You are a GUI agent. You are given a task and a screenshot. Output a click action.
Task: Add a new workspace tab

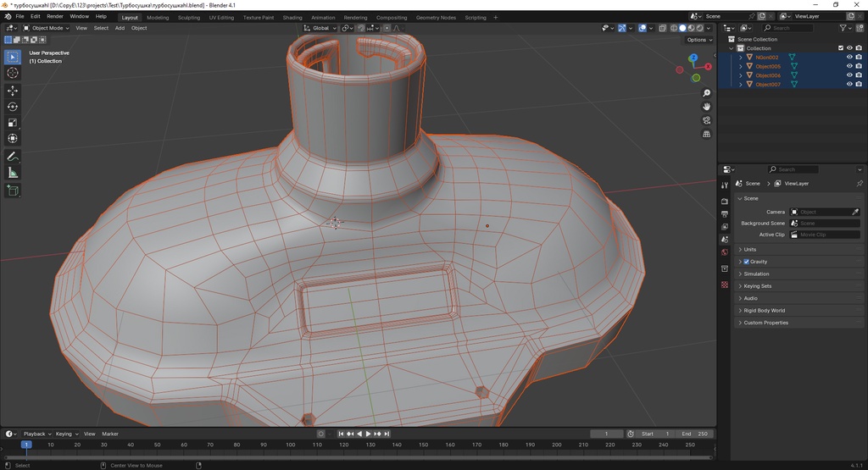point(495,18)
